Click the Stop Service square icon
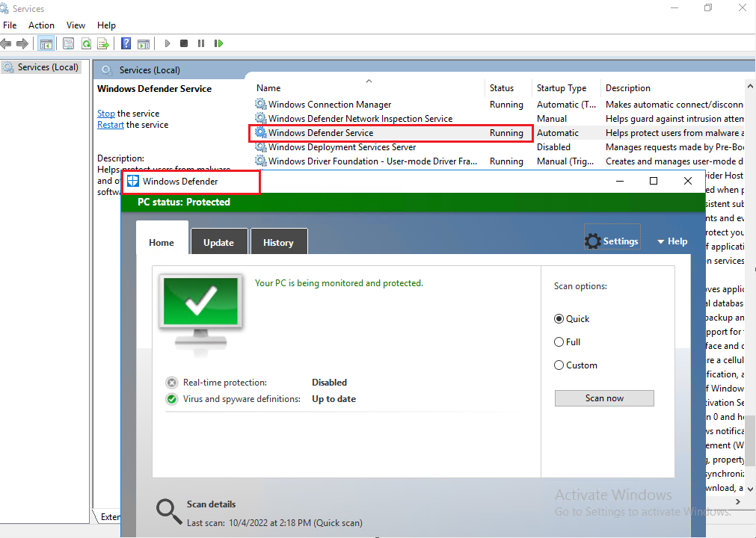Screen dimensions: 756x538 pyautogui.click(x=184, y=44)
